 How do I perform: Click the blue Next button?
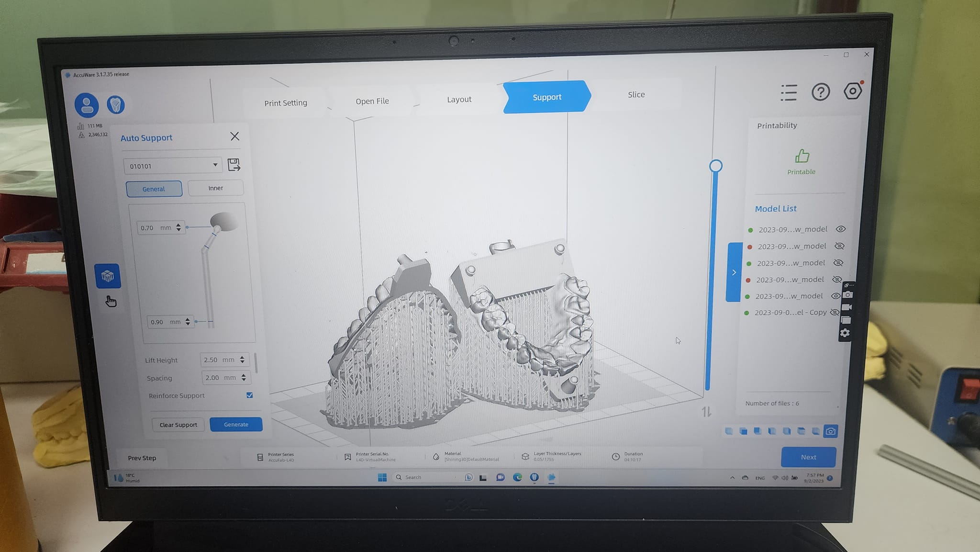808,457
